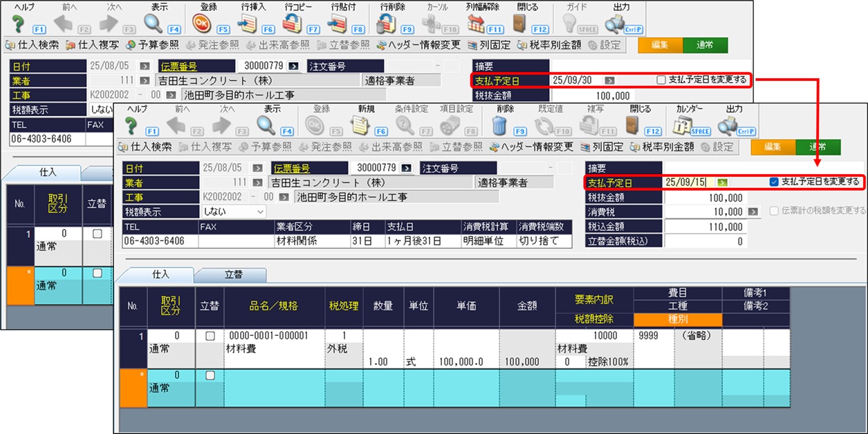Click the green arrow beside 25/09/15 date
Screen dimensions: 868x434
pyautogui.click(x=722, y=182)
